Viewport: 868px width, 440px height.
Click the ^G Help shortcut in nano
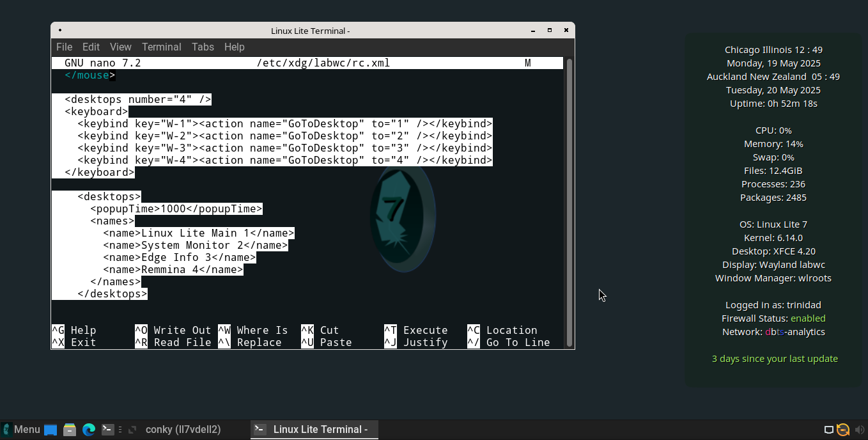tap(74, 330)
